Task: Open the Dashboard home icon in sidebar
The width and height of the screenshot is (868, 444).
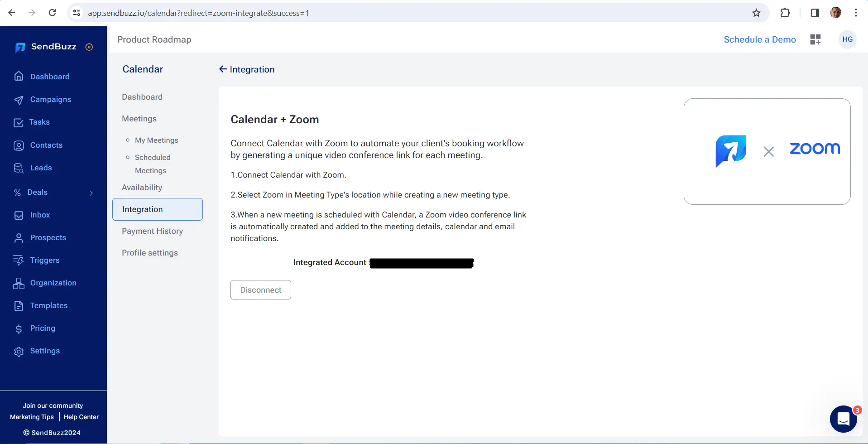Action: (x=19, y=76)
